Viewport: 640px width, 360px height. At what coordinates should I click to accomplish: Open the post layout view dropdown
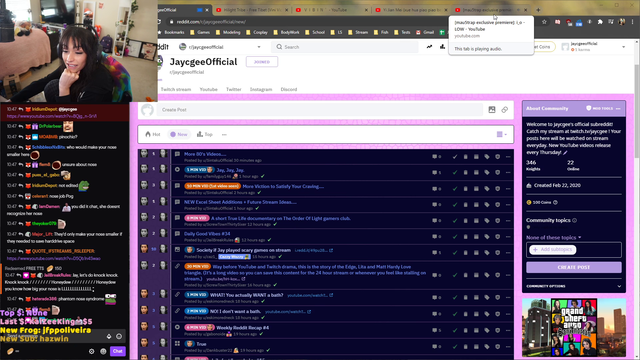502,134
